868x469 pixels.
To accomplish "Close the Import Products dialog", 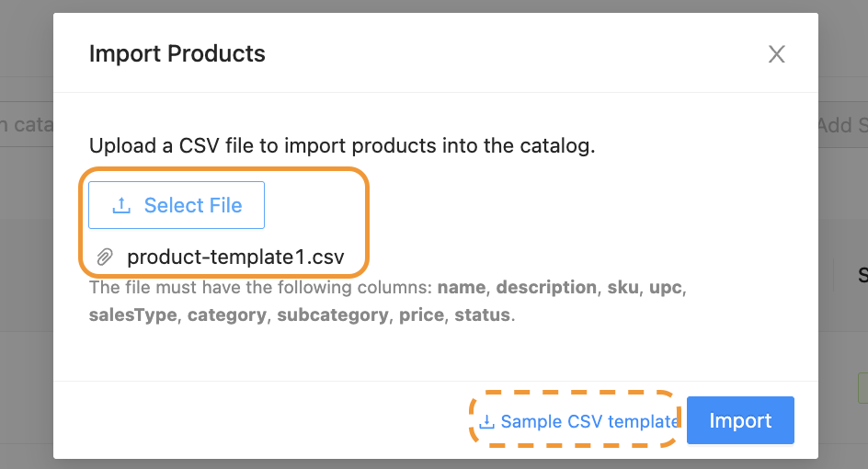I will (777, 54).
